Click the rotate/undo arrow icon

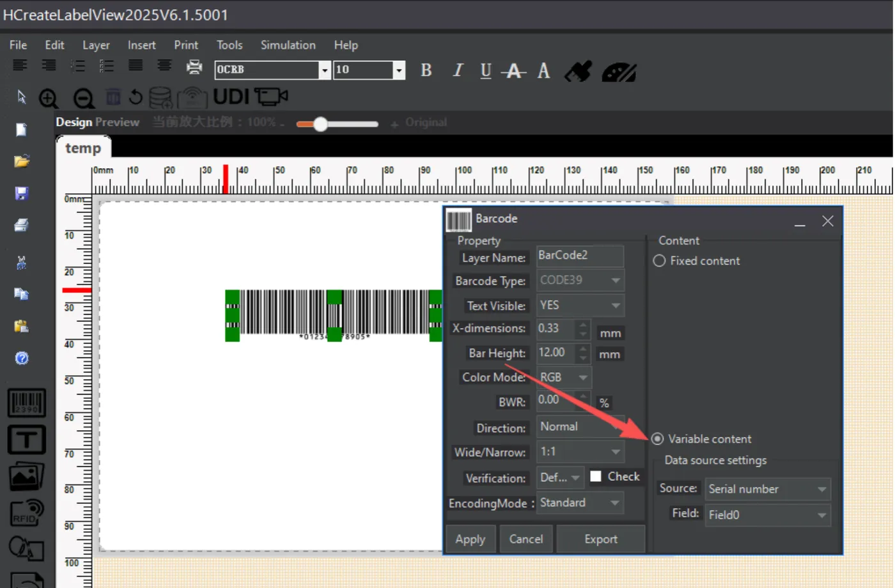coord(136,97)
